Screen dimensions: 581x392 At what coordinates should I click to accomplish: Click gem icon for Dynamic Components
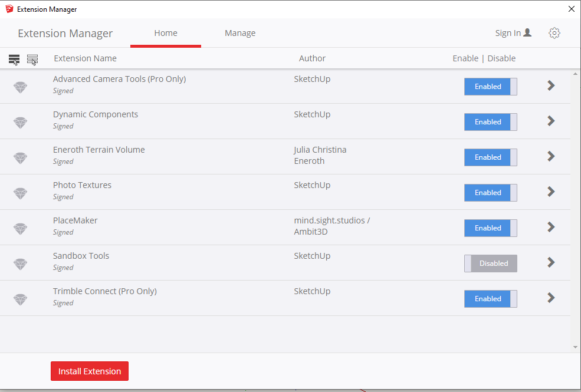coord(21,123)
